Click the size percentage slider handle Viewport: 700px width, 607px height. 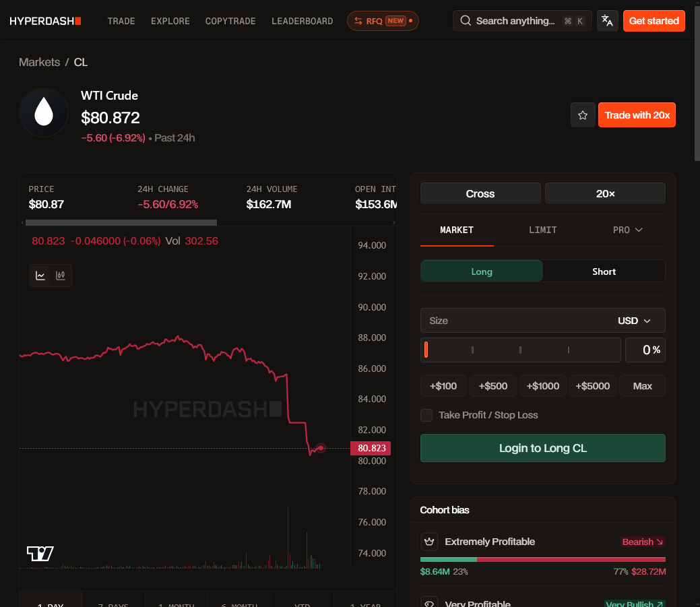[426, 350]
